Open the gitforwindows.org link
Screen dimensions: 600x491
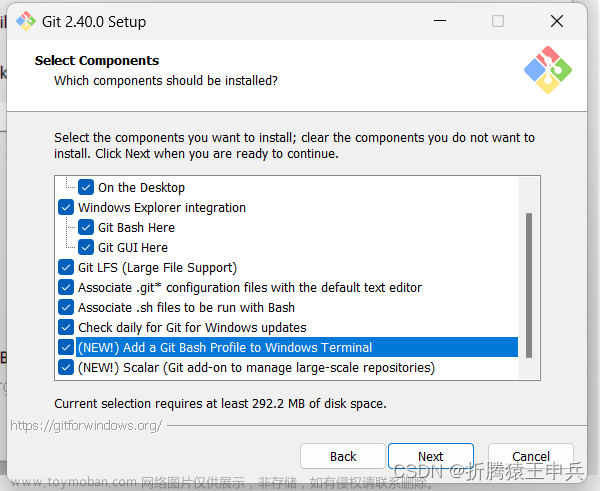coord(86,426)
